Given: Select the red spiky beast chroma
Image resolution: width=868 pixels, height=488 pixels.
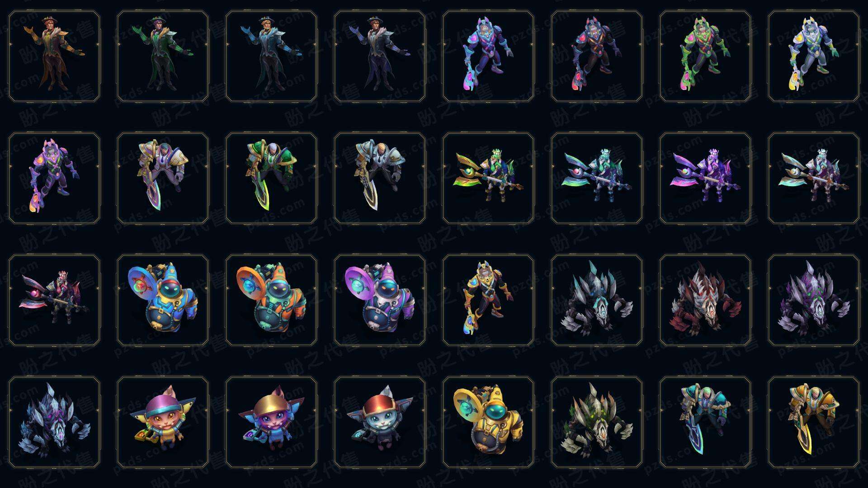Looking at the screenshot, I should pos(705,300).
